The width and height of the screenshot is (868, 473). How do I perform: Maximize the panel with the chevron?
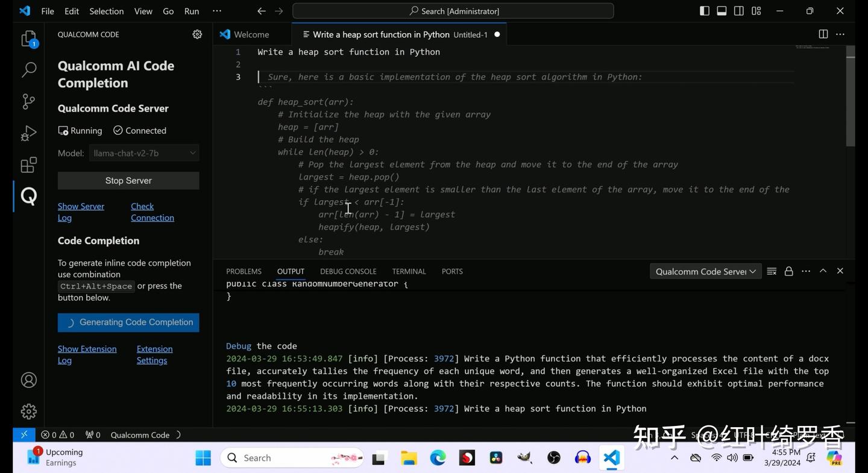pyautogui.click(x=823, y=271)
